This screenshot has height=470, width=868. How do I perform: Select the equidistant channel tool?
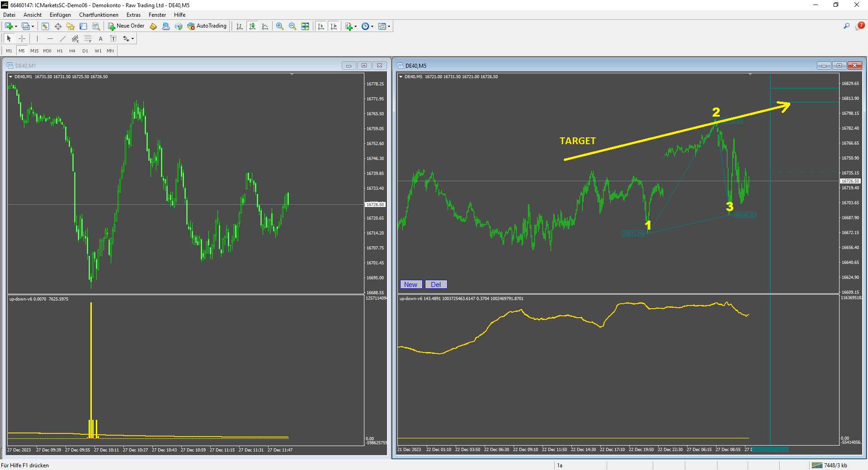click(75, 38)
